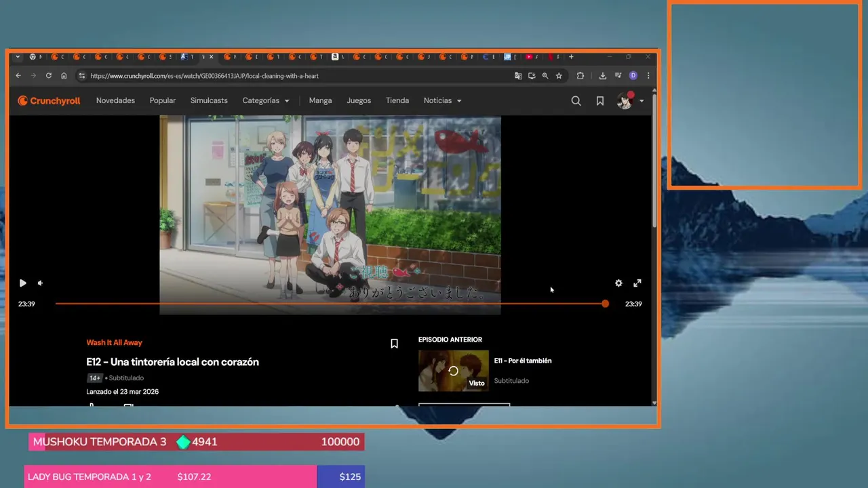868x488 pixels.
Task: Open the tab search chevron dropdown
Action: (x=18, y=57)
